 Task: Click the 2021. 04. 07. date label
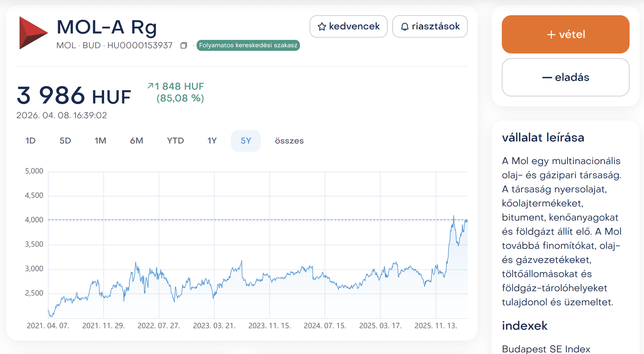click(48, 326)
